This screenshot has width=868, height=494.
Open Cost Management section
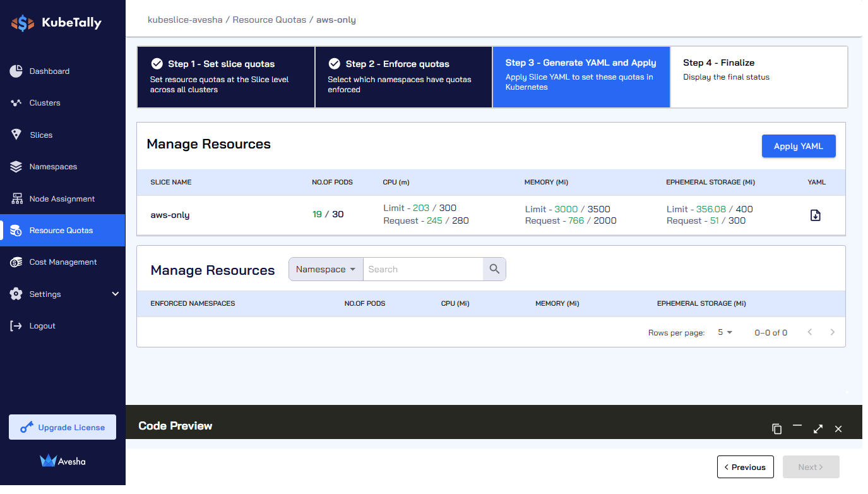[62, 262]
